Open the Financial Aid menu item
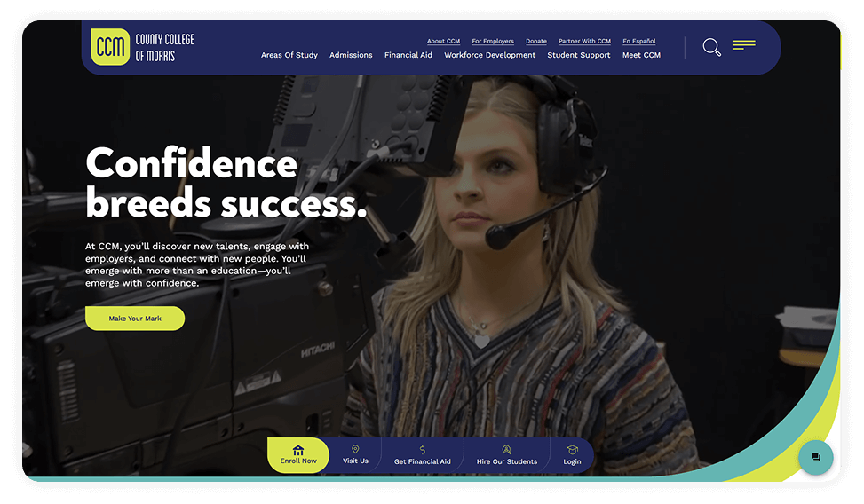The height and width of the screenshot is (504, 864). coord(408,55)
